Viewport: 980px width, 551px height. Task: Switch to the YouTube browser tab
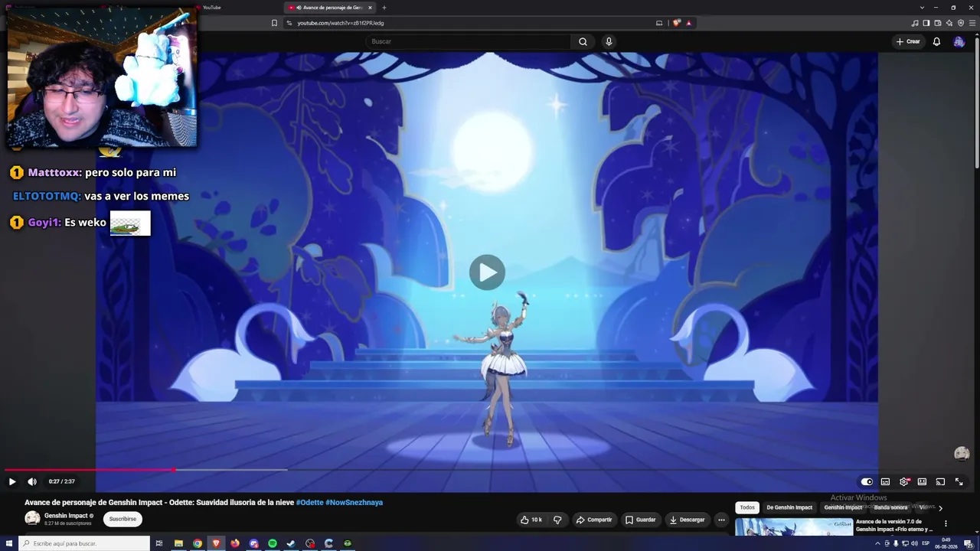(211, 8)
